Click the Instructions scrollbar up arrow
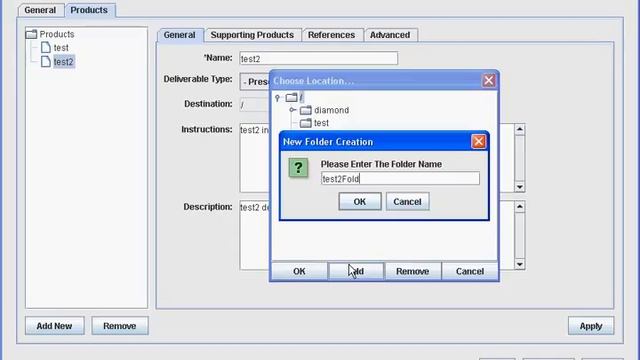The width and height of the screenshot is (640, 360). (x=520, y=129)
